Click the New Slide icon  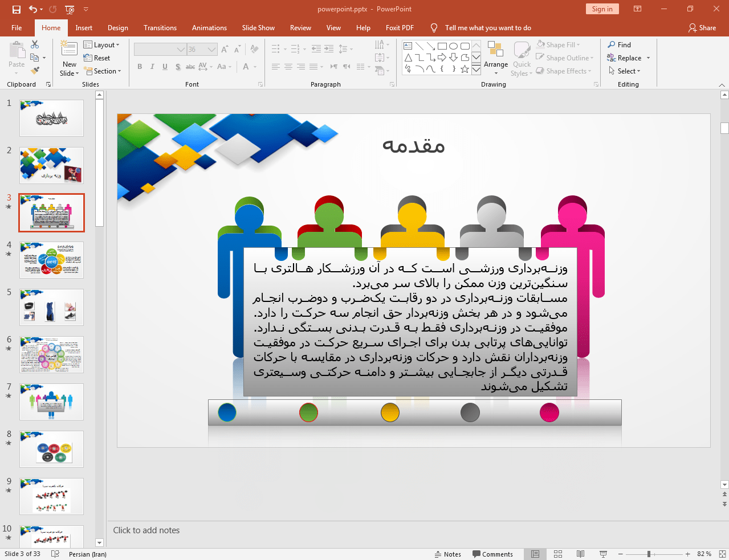tap(69, 49)
